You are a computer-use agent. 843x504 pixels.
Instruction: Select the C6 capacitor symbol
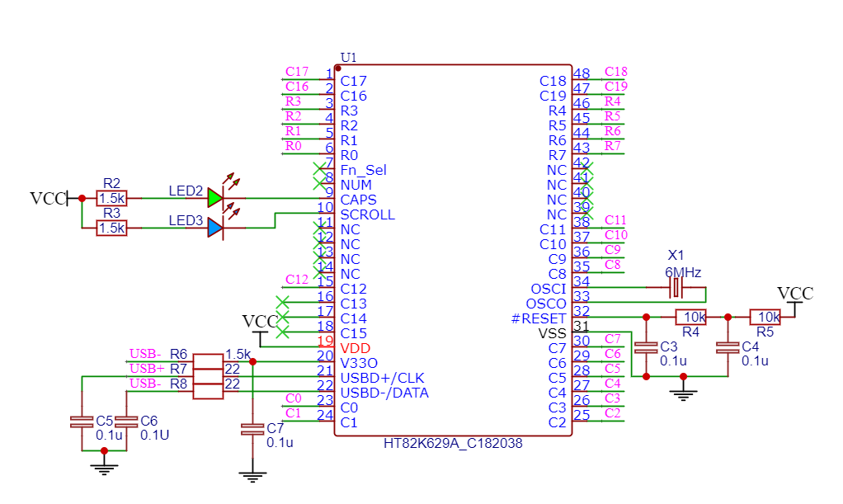[126, 422]
